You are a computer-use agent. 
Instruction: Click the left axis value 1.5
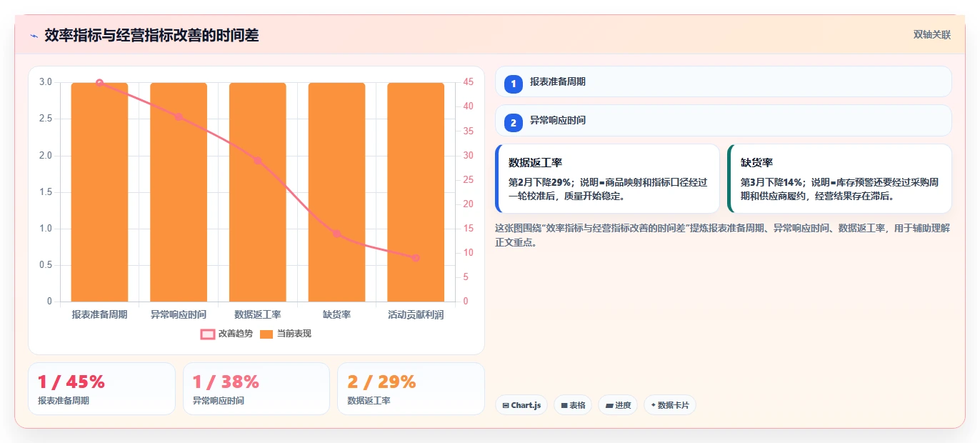pos(46,192)
